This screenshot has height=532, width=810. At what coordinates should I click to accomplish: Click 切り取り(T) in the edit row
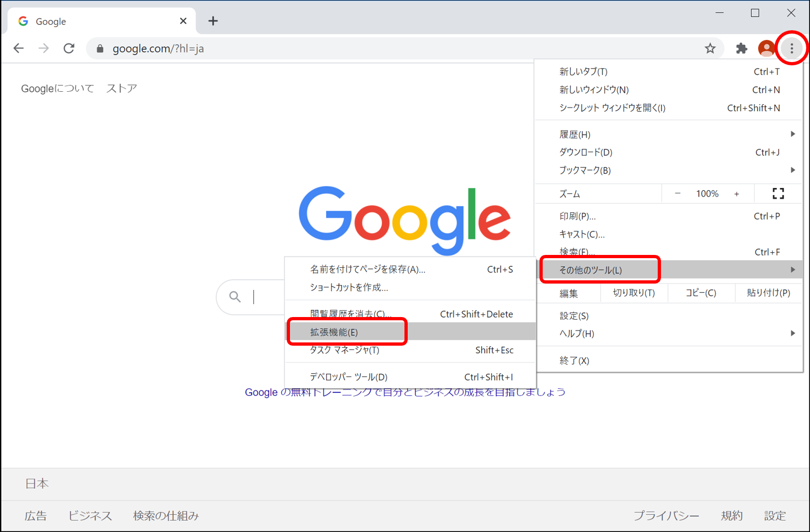634,293
